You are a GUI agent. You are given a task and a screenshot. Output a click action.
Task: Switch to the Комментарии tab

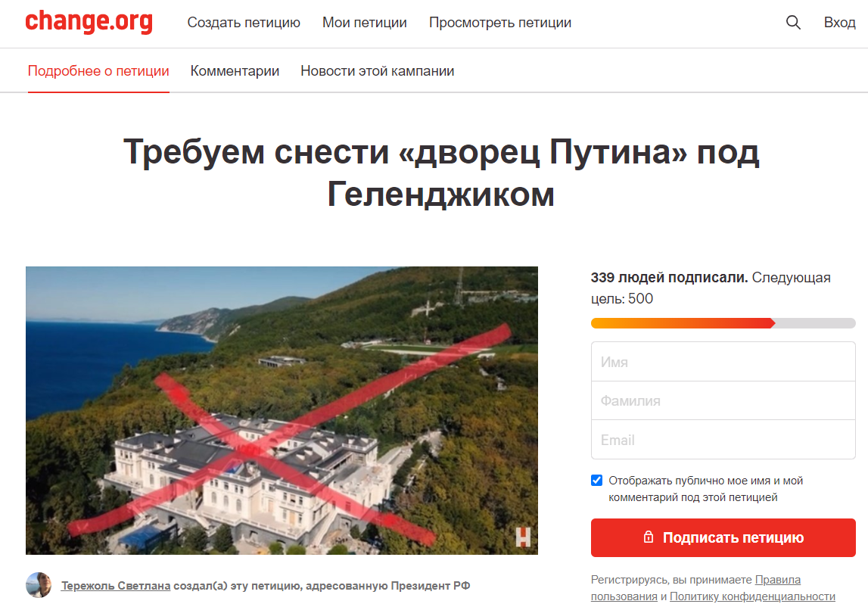point(235,71)
